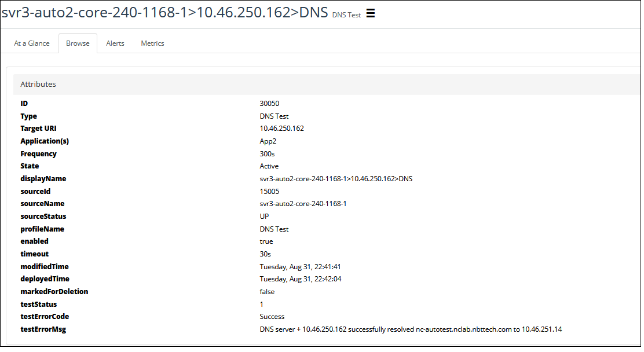This screenshot has width=644, height=352.
Task: Select the Browse tab
Action: [78, 43]
